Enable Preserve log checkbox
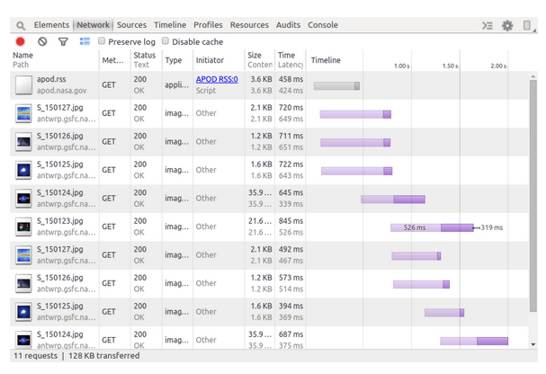This screenshot has height=374, width=546. pyautogui.click(x=101, y=41)
